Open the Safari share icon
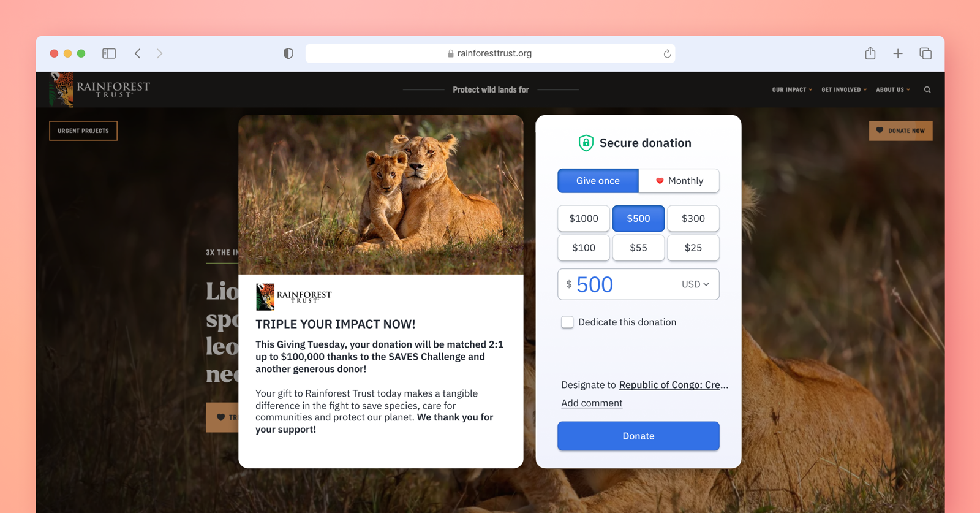Screen dimensions: 980x513 point(870,53)
